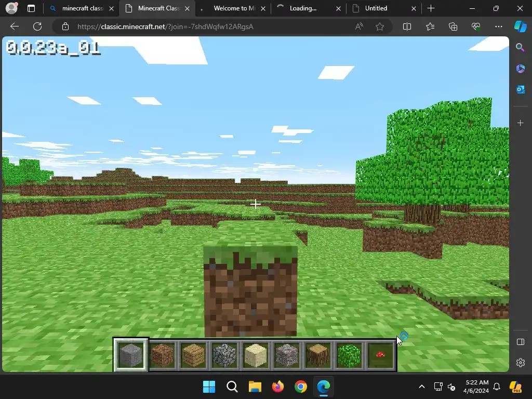Open a new browser tab
Image resolution: width=532 pixels, height=399 pixels.
click(x=431, y=8)
